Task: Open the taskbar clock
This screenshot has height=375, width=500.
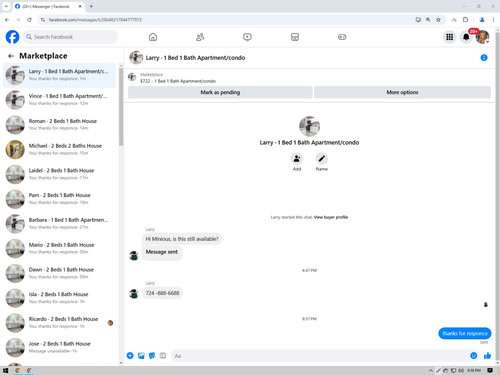Action: (474, 370)
